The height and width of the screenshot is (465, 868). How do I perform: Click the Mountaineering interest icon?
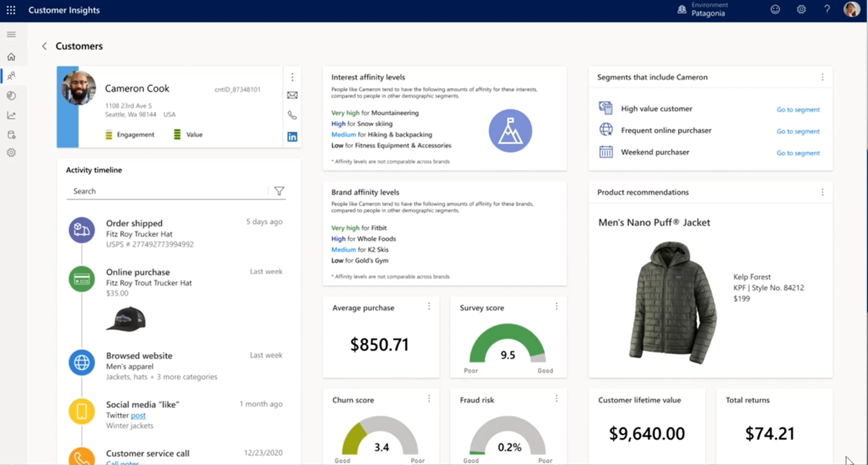(510, 131)
